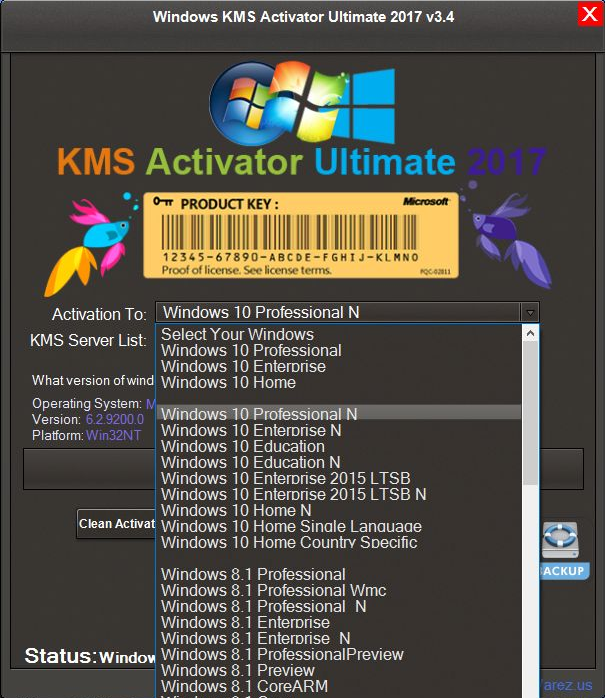Click the dropdown arrow beside Windows 10 Professional N

(530, 312)
